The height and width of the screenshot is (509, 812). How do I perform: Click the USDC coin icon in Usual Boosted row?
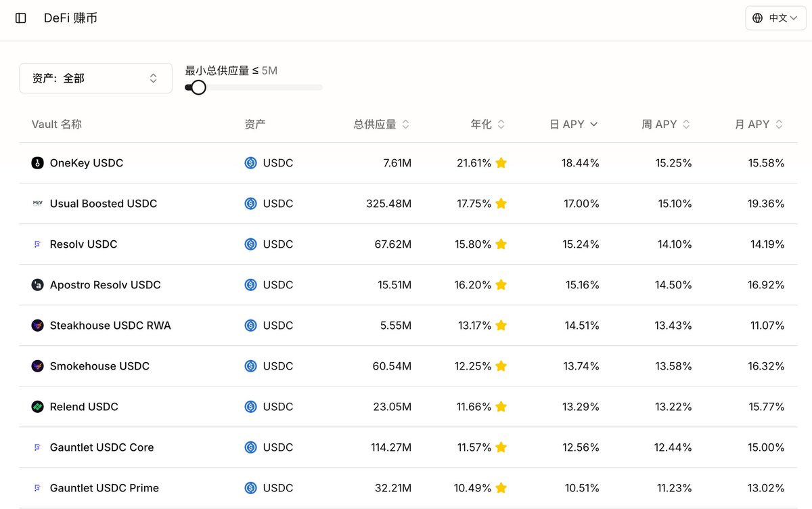[251, 204]
